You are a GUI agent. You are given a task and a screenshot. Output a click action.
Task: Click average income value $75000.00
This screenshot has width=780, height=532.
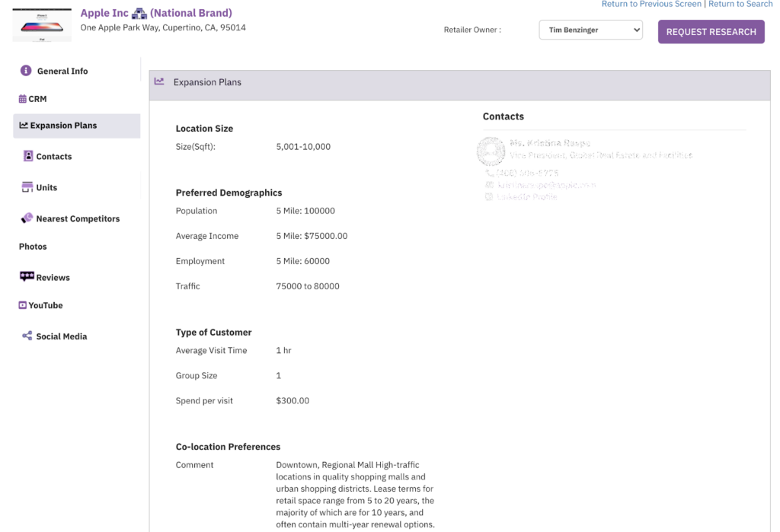(325, 236)
